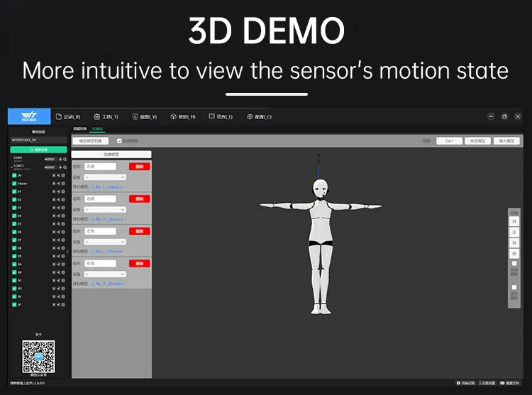Switch to the green 3D tab

pyautogui.click(x=97, y=129)
